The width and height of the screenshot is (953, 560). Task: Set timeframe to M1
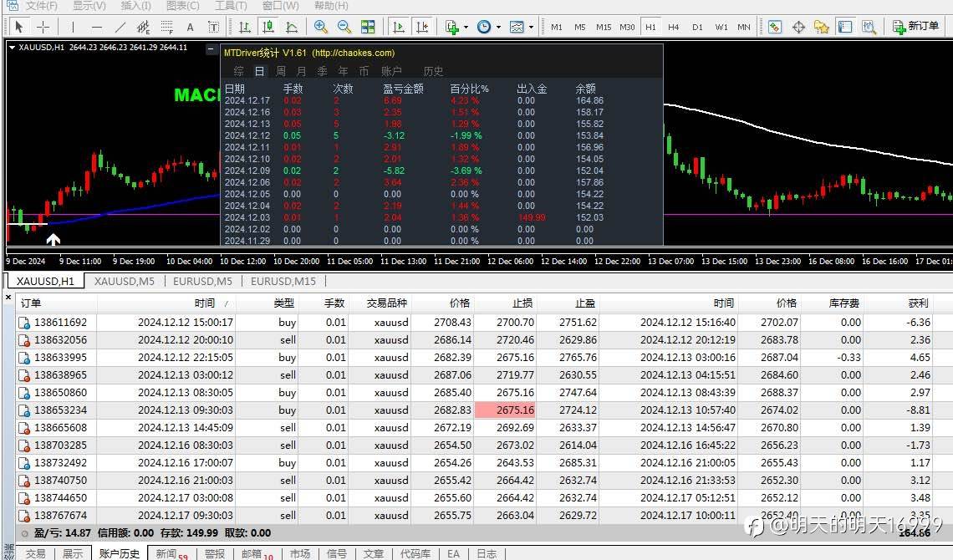tap(556, 27)
